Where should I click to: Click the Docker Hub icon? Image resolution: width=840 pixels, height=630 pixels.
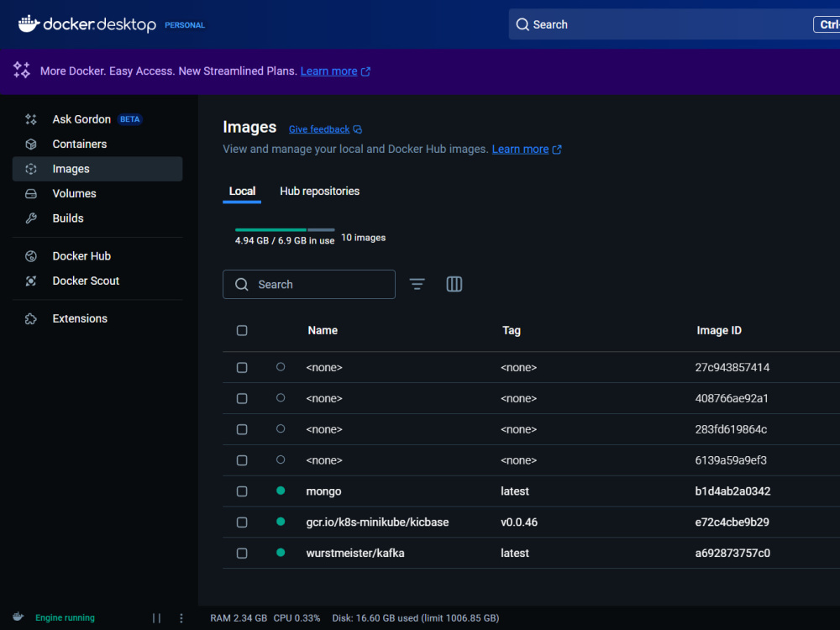[x=31, y=256]
